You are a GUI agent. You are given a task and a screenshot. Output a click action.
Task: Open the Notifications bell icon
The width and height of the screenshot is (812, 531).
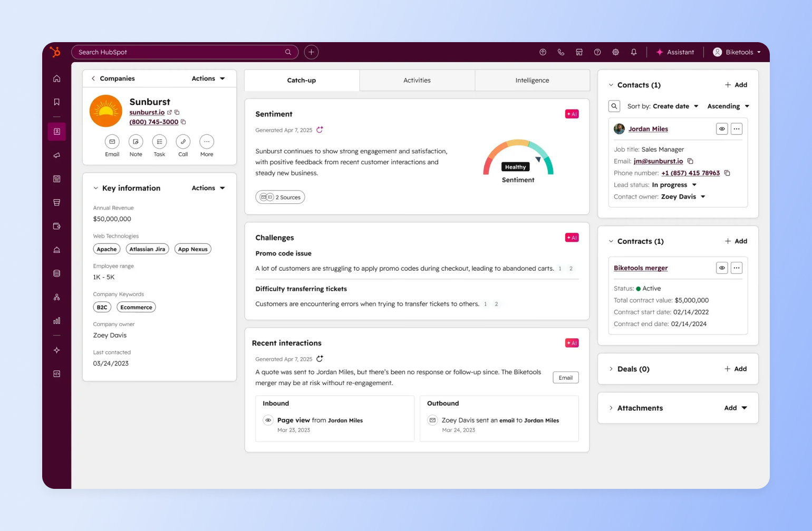pyautogui.click(x=634, y=52)
